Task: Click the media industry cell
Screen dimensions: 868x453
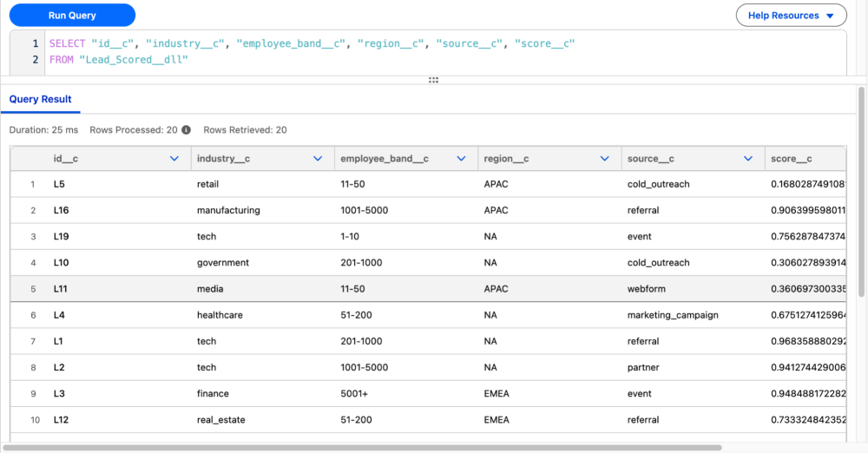Action: click(262, 288)
